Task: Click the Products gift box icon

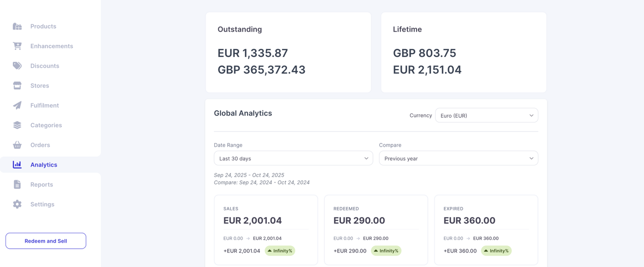Action: tap(17, 26)
